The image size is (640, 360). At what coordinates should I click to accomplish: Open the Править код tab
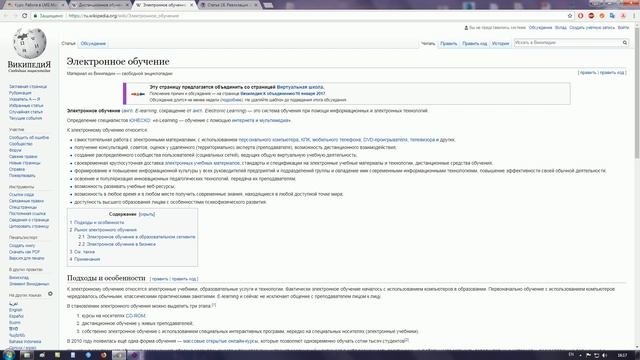coord(474,43)
